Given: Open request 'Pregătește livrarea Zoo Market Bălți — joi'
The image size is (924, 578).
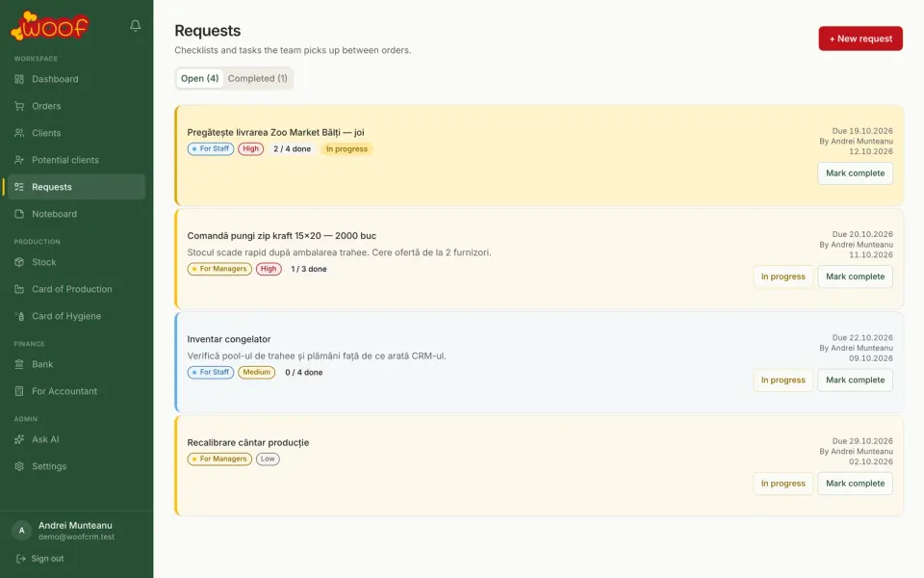Looking at the screenshot, I should click(276, 133).
